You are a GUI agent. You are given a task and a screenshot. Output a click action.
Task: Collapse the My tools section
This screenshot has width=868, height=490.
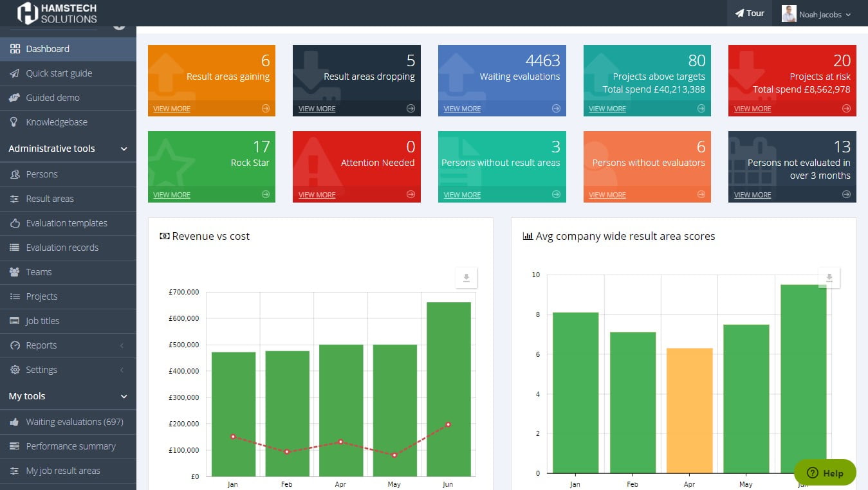click(x=124, y=397)
